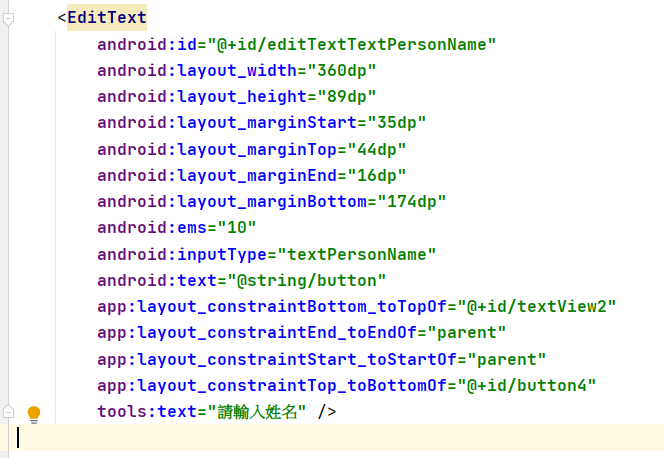Click the app:layout_constraintTop_toBottomOf attribute name
The image size is (664, 458).
[x=272, y=386]
